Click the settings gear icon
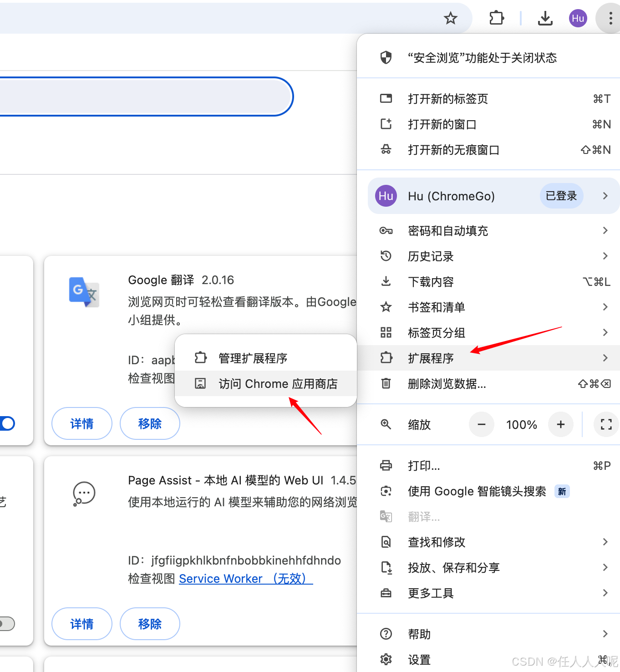The height and width of the screenshot is (672, 620). tap(386, 659)
